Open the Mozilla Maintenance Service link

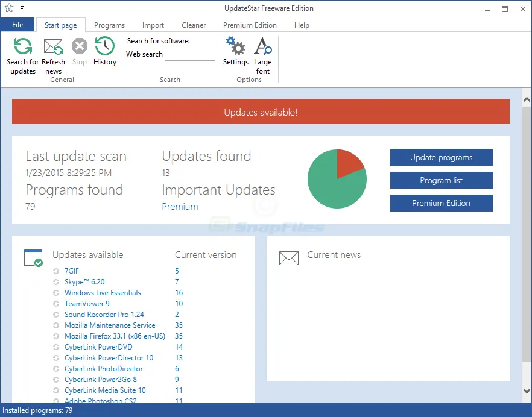point(110,325)
